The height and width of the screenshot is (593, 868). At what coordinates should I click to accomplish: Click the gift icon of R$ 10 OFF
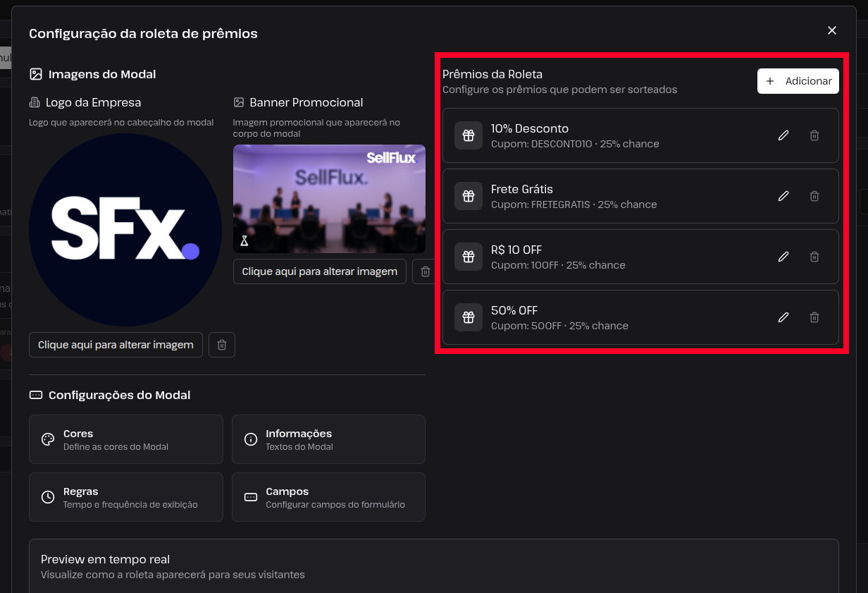tap(469, 257)
